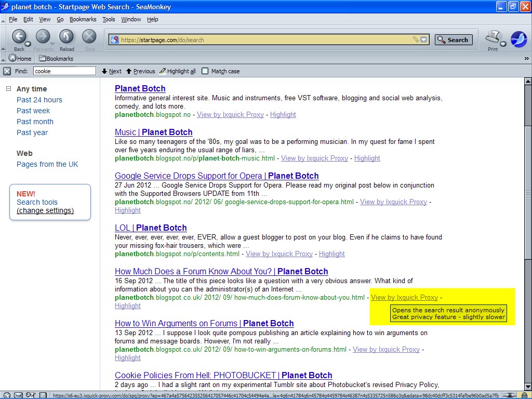Open Address Book from status bar icon
Viewport: 532px width, 399px height.
coord(43,395)
